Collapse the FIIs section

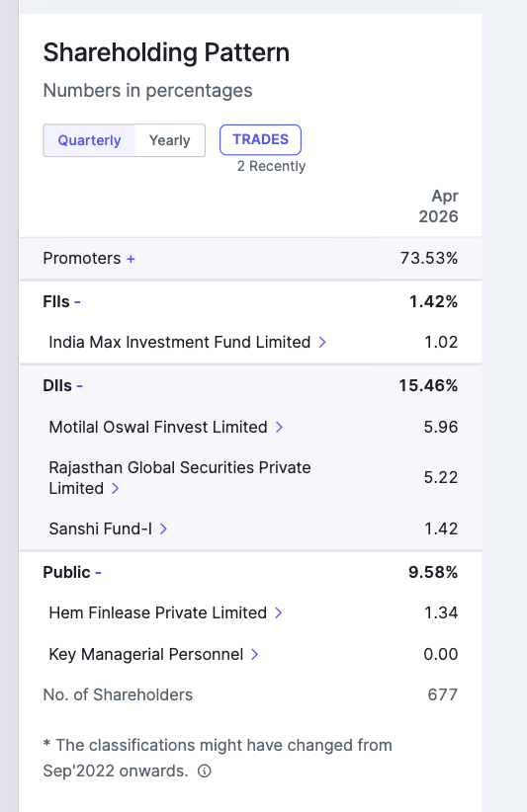(61, 302)
